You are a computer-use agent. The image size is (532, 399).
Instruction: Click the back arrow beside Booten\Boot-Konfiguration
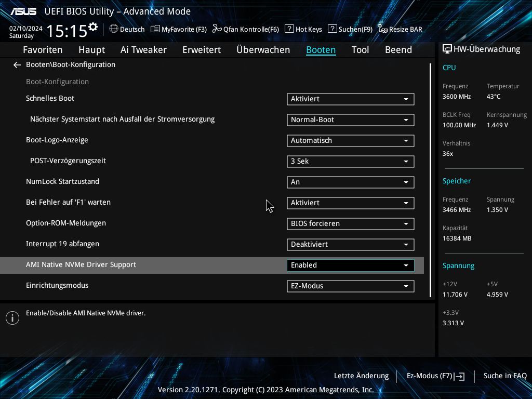pyautogui.click(x=17, y=65)
